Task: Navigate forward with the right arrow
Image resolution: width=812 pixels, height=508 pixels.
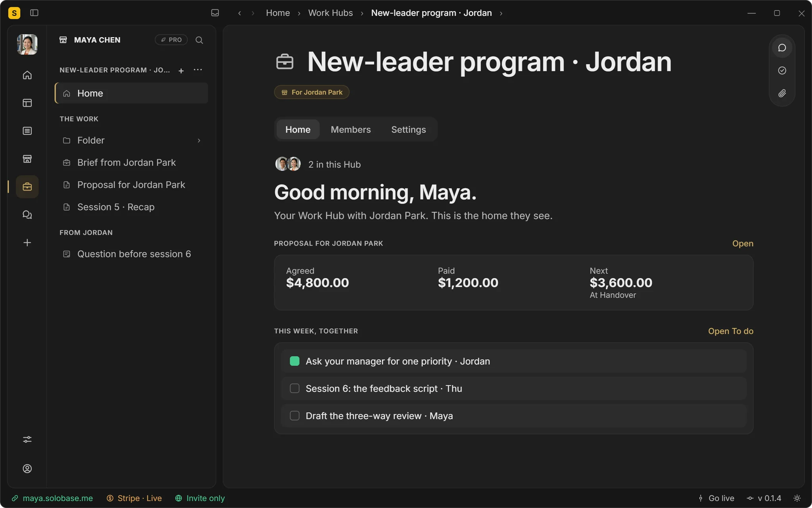Action: coord(253,13)
